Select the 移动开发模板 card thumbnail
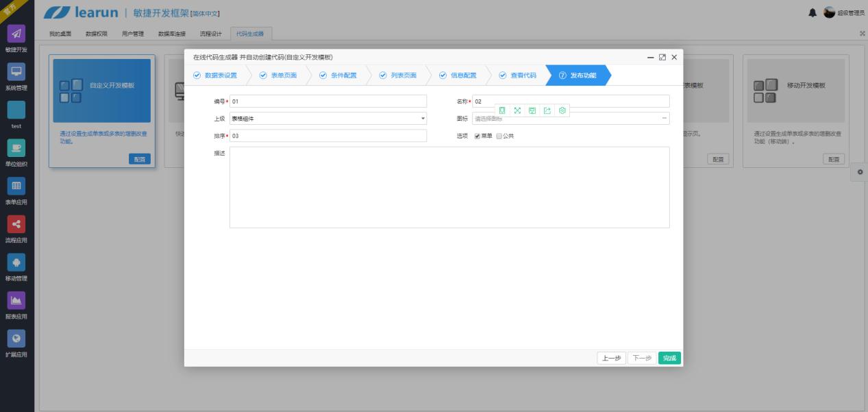Image resolution: width=868 pixels, height=412 pixels. [796, 90]
